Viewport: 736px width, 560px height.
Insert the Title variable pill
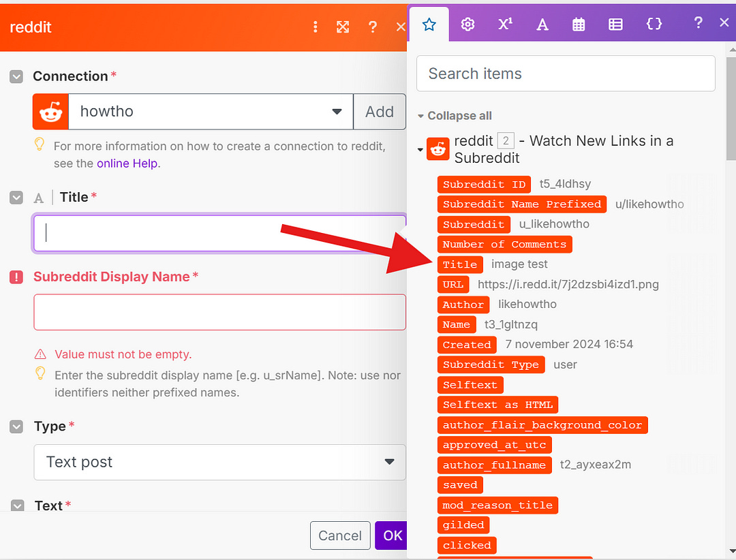[460, 265]
